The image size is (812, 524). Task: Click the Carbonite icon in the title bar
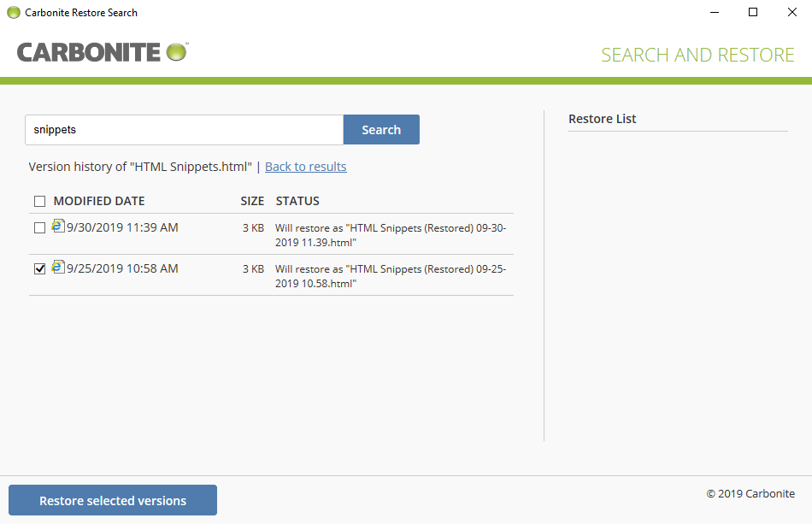click(x=12, y=12)
